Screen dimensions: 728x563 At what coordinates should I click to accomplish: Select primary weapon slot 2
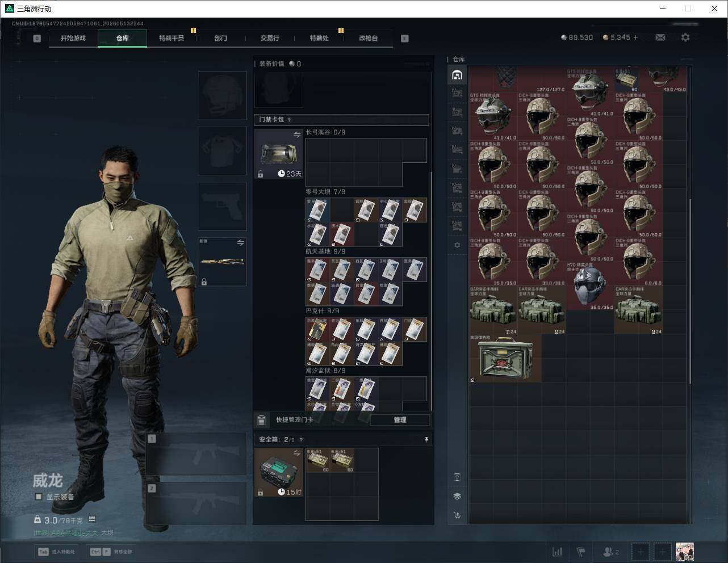pos(196,503)
